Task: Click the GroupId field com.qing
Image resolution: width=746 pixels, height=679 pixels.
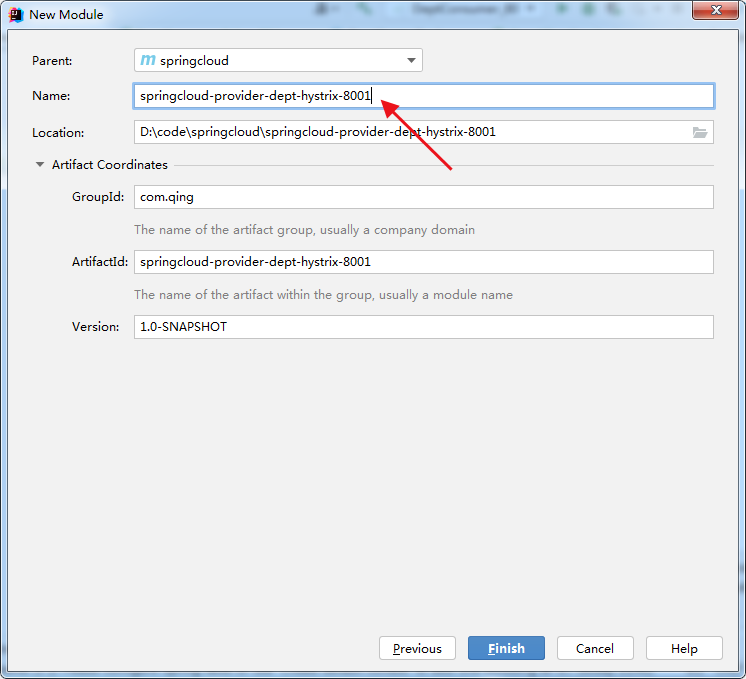Action: point(424,197)
